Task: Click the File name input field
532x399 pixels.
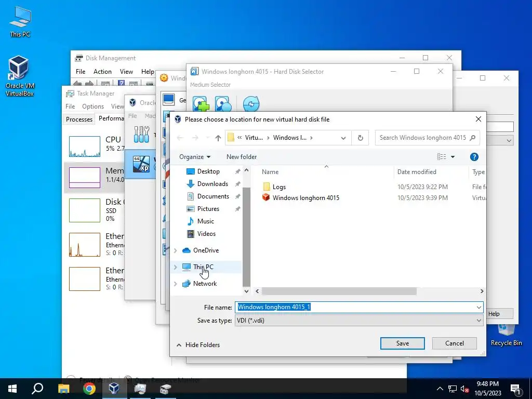Action: (359, 308)
